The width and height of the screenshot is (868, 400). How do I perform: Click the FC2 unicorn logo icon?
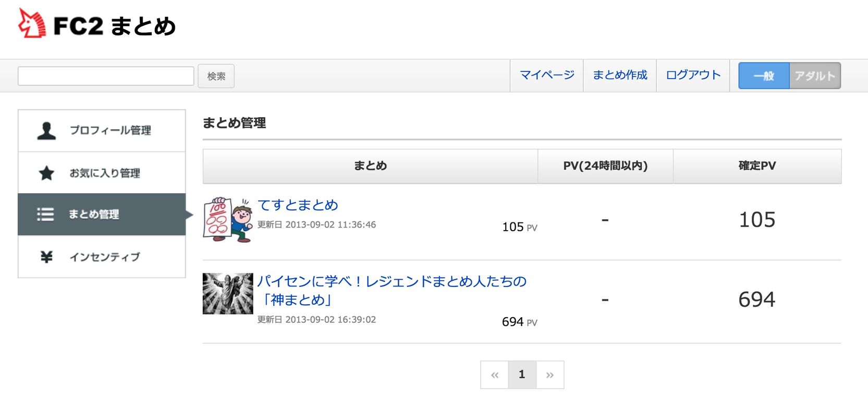click(x=32, y=23)
